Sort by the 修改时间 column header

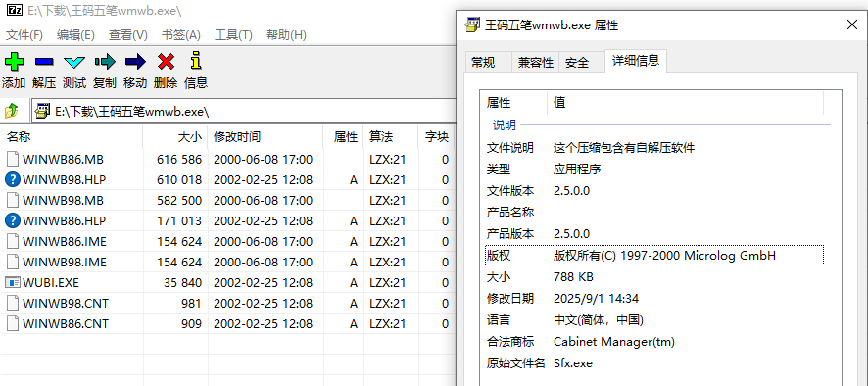tap(265, 137)
